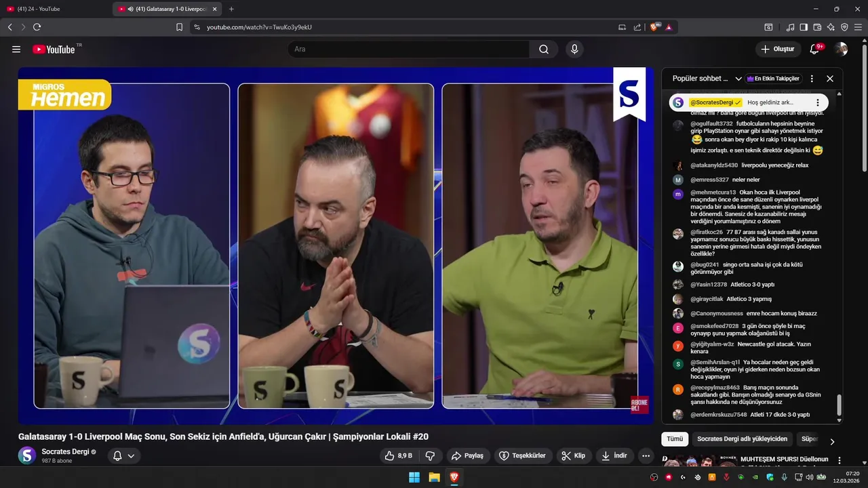Start voice search with the microphone
This screenshot has width=868, height=488.
574,49
